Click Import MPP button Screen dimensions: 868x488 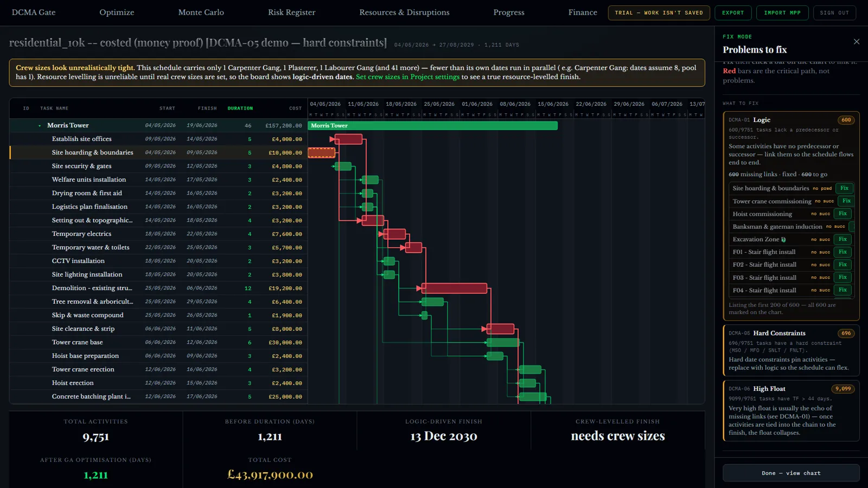coord(782,12)
